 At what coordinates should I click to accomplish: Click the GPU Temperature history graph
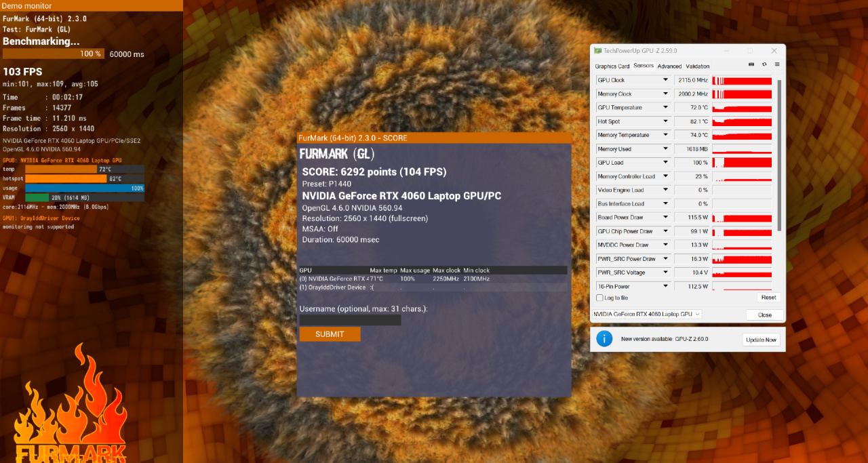click(742, 107)
